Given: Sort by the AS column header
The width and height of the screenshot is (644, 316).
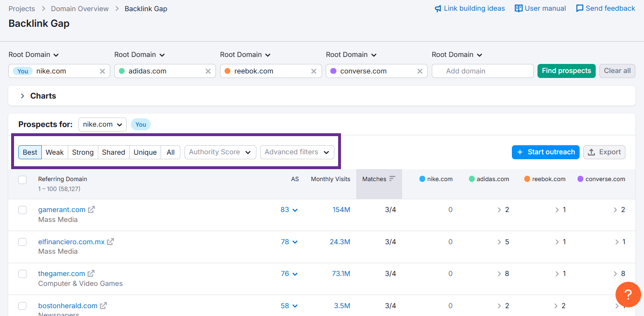Looking at the screenshot, I should click(295, 179).
